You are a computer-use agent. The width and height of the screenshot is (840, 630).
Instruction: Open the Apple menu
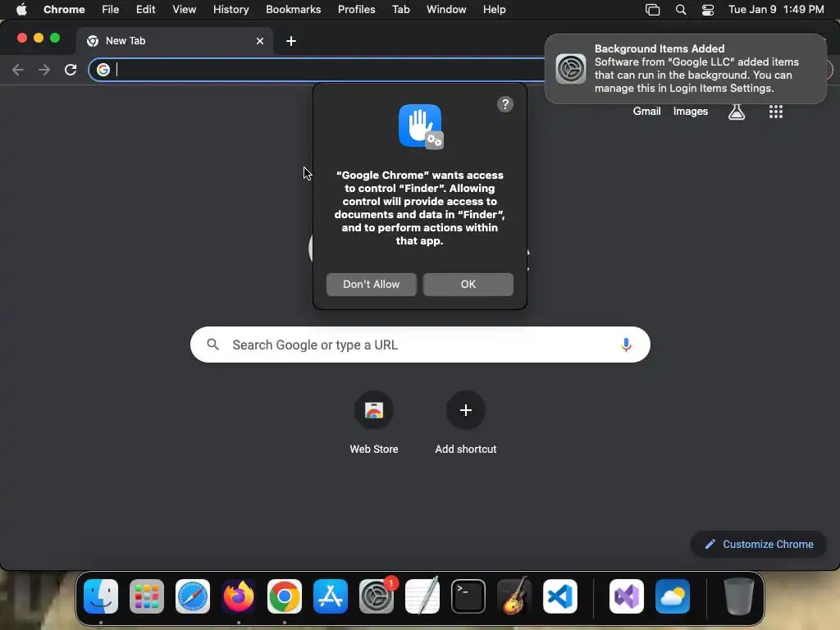click(21, 10)
